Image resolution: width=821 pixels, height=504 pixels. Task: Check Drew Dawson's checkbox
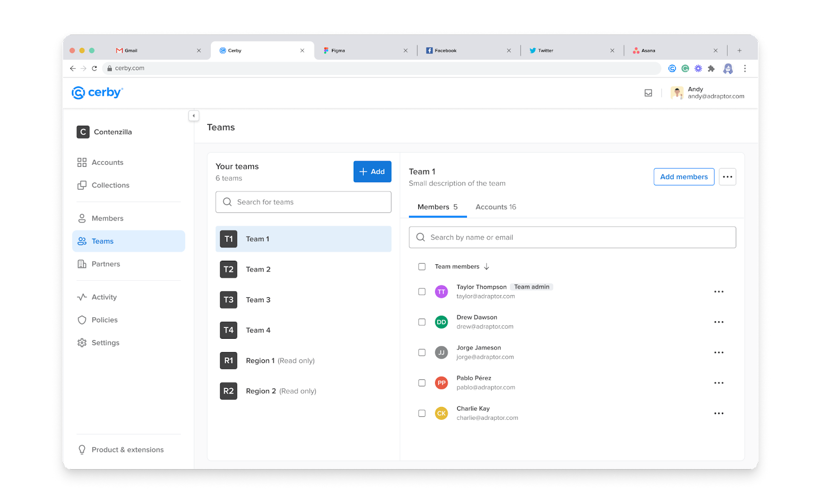422,322
